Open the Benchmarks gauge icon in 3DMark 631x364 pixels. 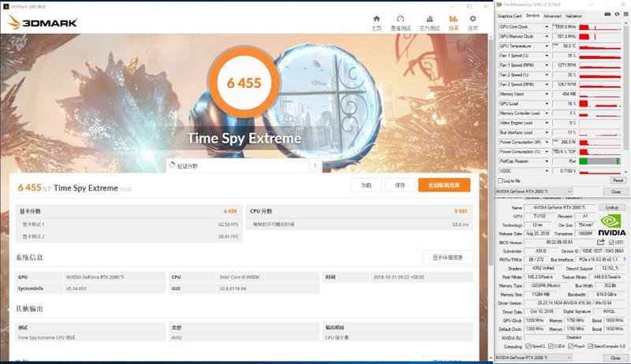pyautogui.click(x=401, y=19)
